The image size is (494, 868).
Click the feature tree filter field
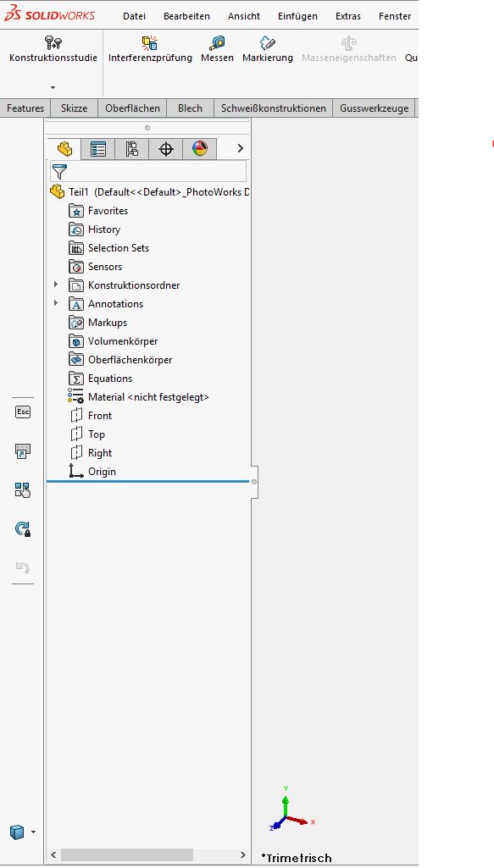tap(148, 172)
